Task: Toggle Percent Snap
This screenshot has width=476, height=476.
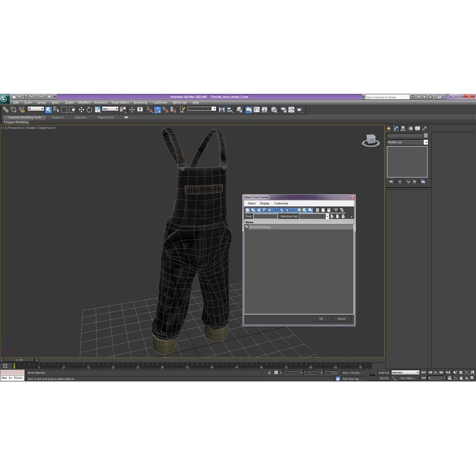Action: (165, 110)
